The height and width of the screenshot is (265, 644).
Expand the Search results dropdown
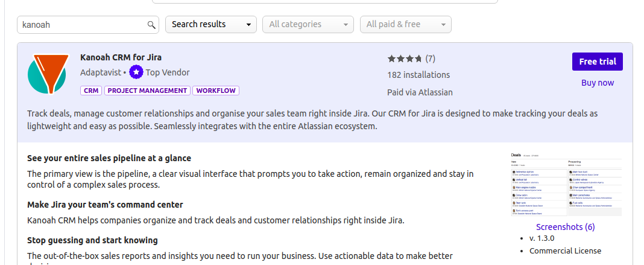[210, 24]
